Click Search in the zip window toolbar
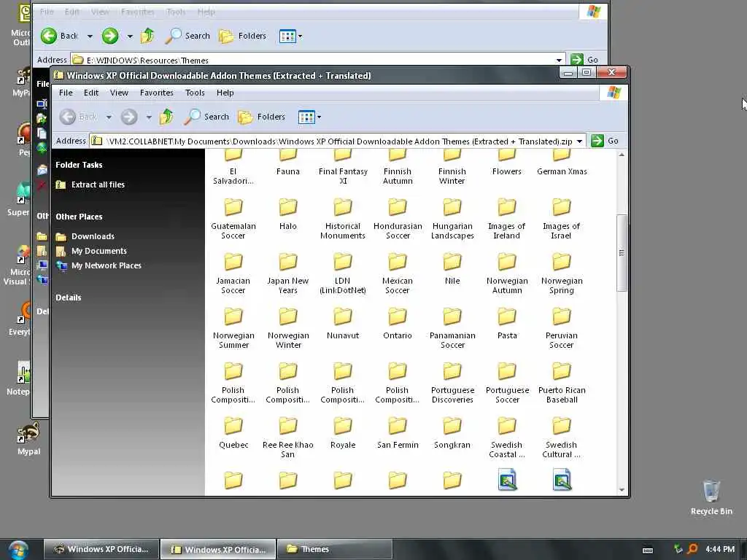This screenshot has width=747, height=560. click(x=206, y=117)
